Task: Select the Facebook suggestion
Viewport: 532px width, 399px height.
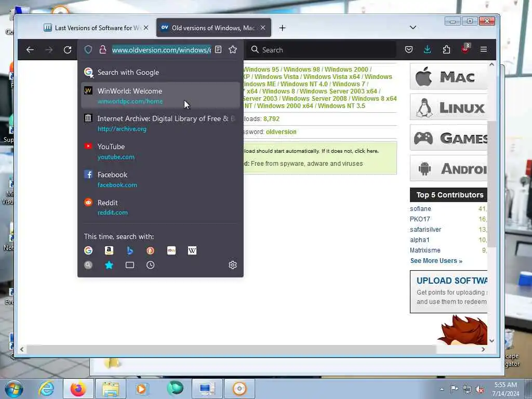Action: [160, 179]
